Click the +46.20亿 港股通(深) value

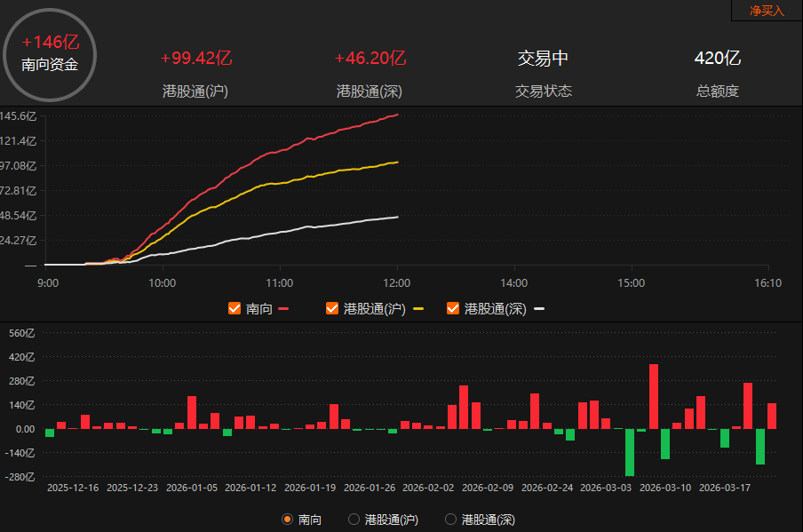[x=370, y=59]
